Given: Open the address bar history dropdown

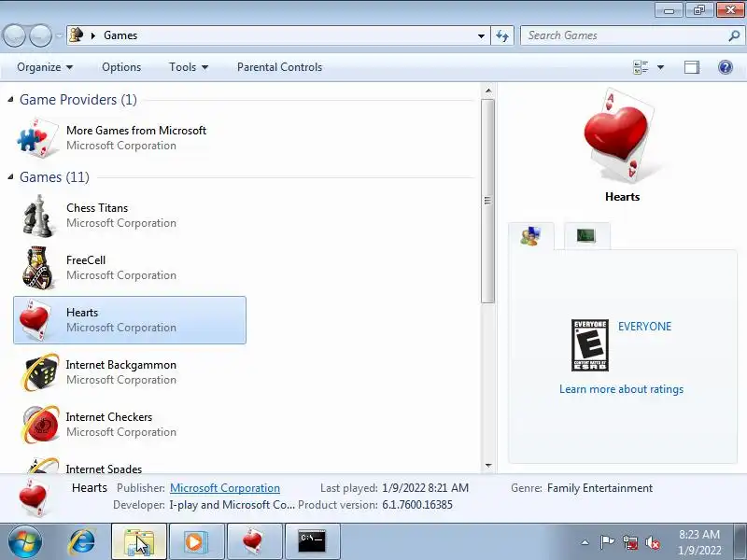Looking at the screenshot, I should pyautogui.click(x=481, y=35).
